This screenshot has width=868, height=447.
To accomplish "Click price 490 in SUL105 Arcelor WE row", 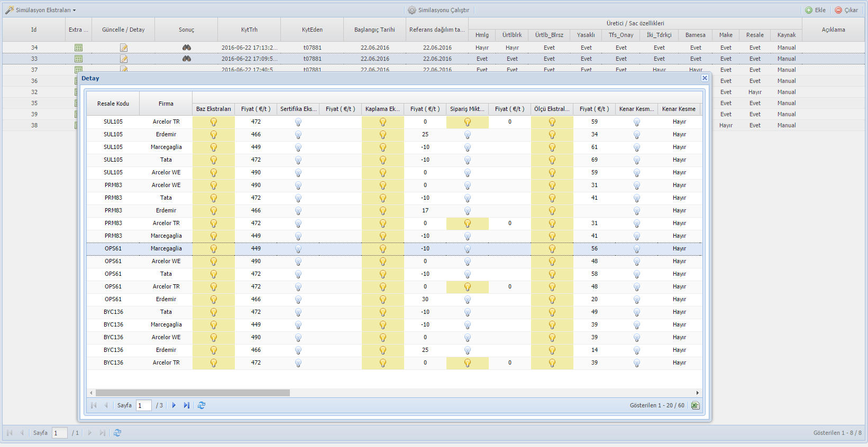I will click(256, 172).
